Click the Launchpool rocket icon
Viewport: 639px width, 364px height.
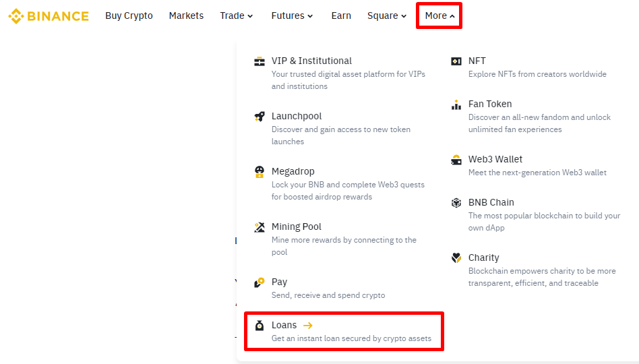[260, 117]
